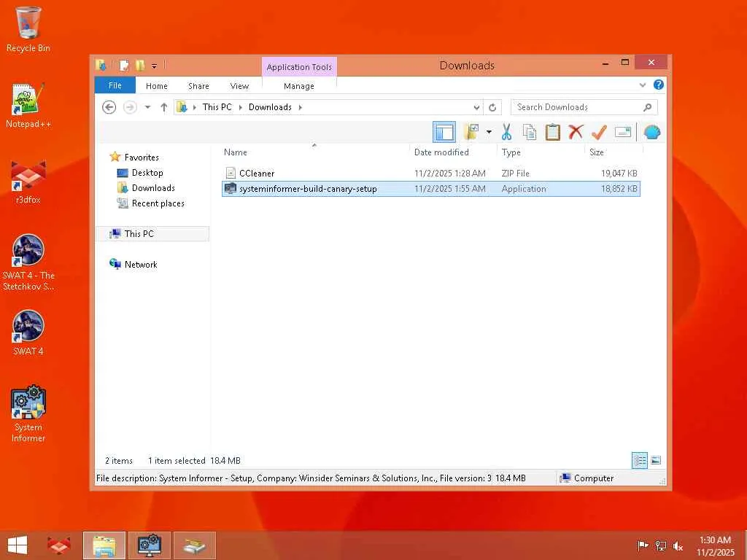Expand the arrow after Downloads breadcrumb

pos(300,107)
